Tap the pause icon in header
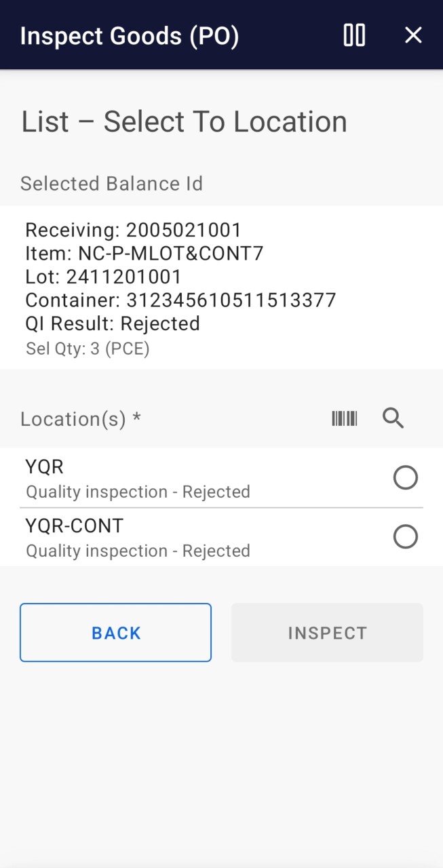Screen dimensions: 443x868 coord(354,35)
